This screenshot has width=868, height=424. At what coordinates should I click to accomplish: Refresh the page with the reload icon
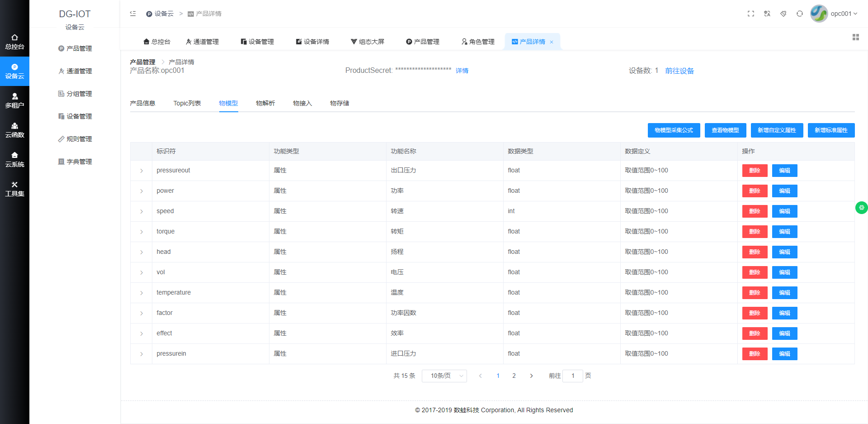coord(800,14)
